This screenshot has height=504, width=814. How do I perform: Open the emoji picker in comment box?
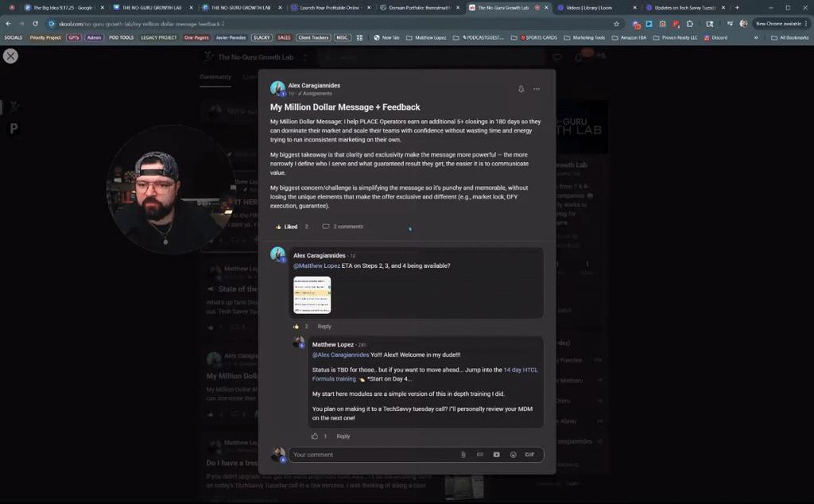click(x=513, y=455)
